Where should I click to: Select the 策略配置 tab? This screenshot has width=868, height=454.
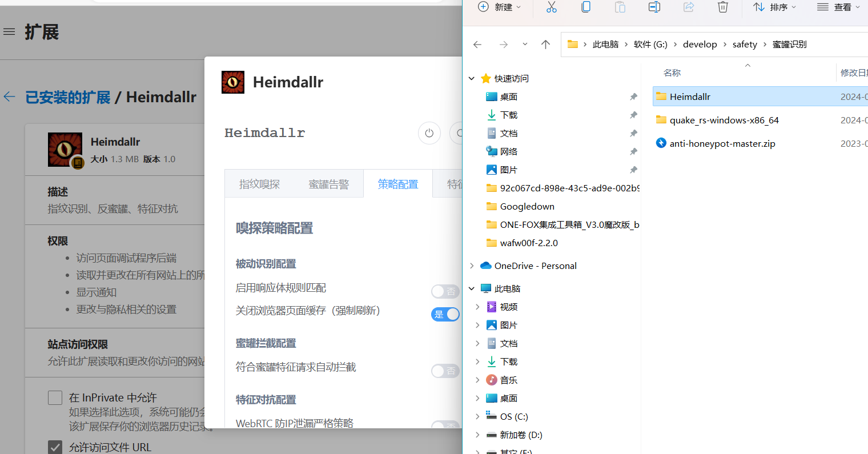tap(398, 184)
